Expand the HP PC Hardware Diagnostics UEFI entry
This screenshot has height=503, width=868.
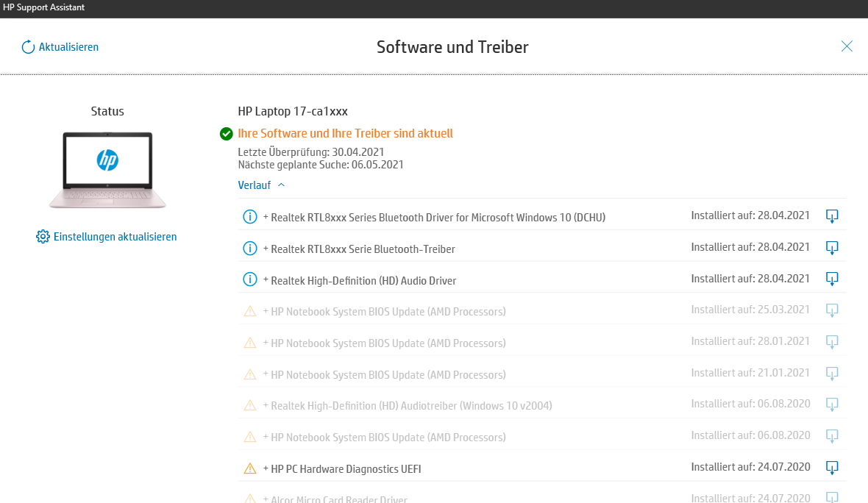(266, 467)
